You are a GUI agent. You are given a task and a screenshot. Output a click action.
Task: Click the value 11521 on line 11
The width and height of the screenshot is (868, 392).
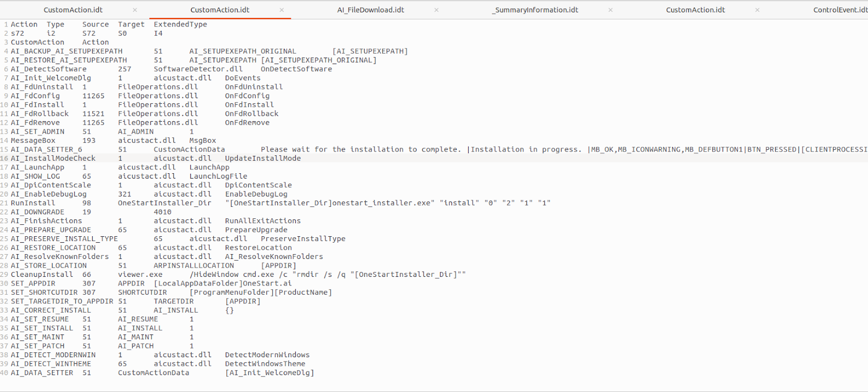pyautogui.click(x=93, y=114)
